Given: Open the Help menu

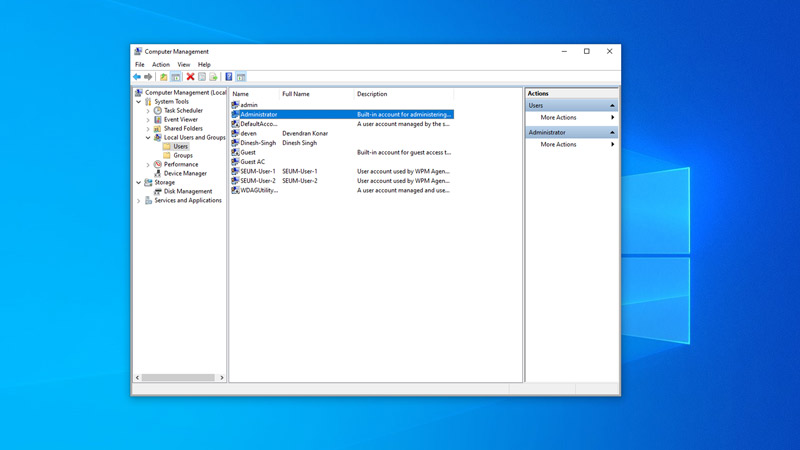Looking at the screenshot, I should [204, 65].
